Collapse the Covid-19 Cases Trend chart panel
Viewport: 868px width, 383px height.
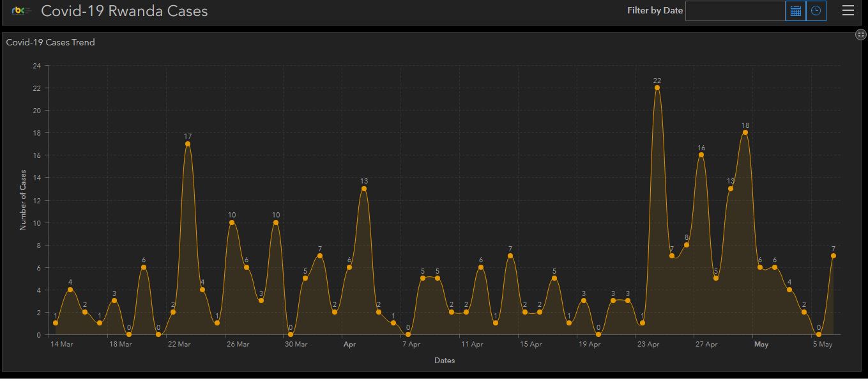pyautogui.click(x=860, y=35)
